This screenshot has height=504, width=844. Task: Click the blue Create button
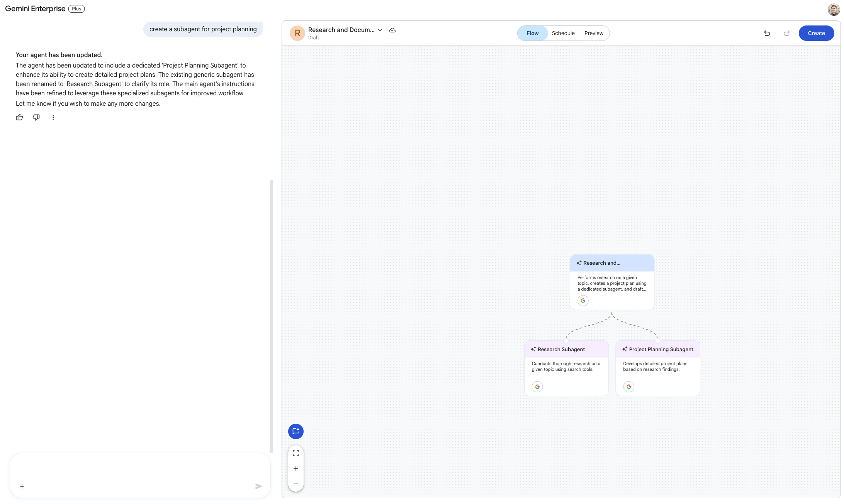pyautogui.click(x=817, y=33)
